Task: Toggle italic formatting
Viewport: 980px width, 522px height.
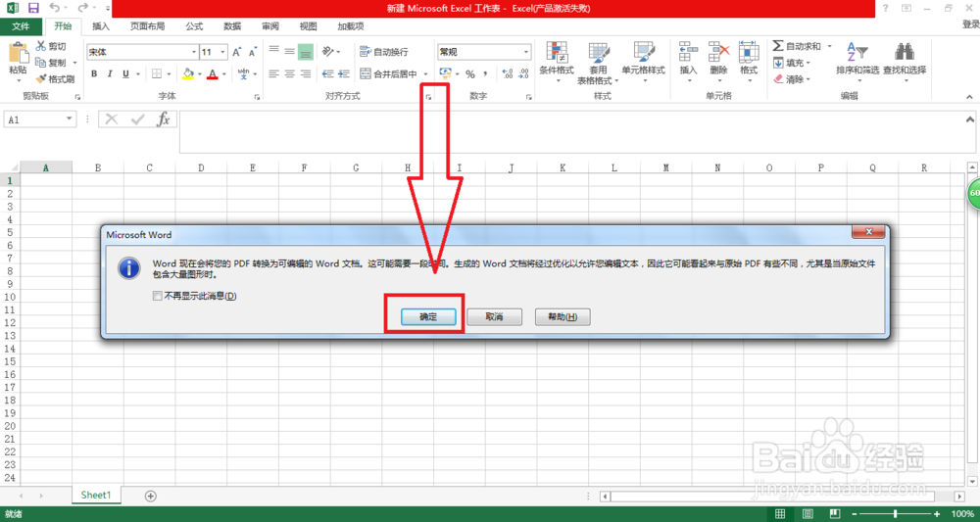Action: (111, 73)
